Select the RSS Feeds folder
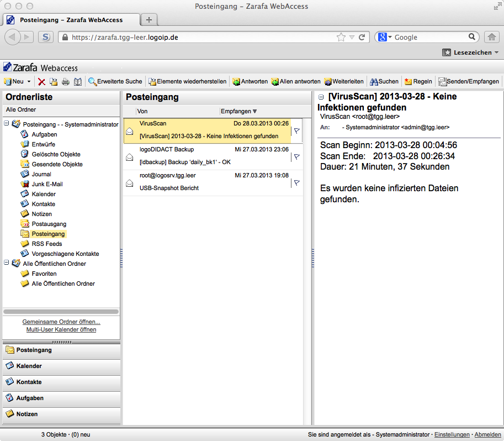This screenshot has height=441, width=504. click(47, 244)
